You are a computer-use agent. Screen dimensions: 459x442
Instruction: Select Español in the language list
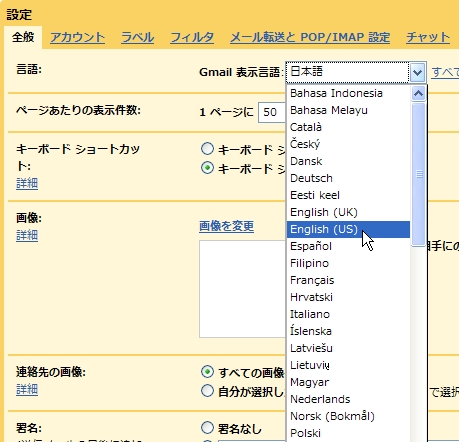[348, 246]
